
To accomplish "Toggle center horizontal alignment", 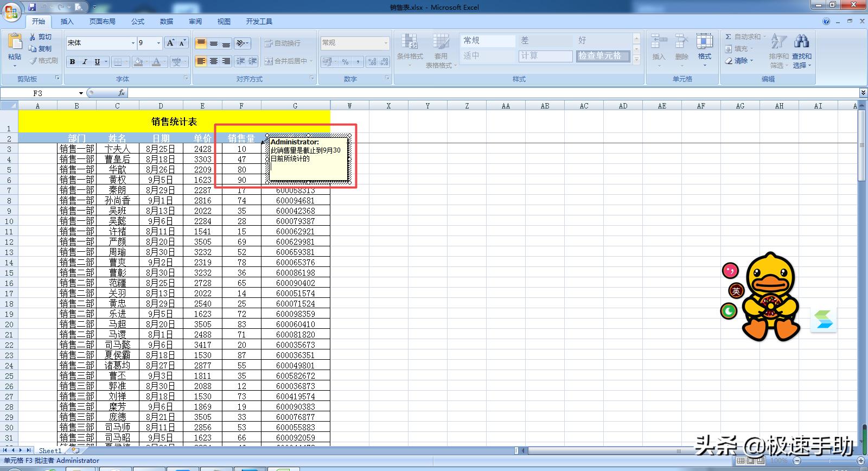I will point(214,61).
